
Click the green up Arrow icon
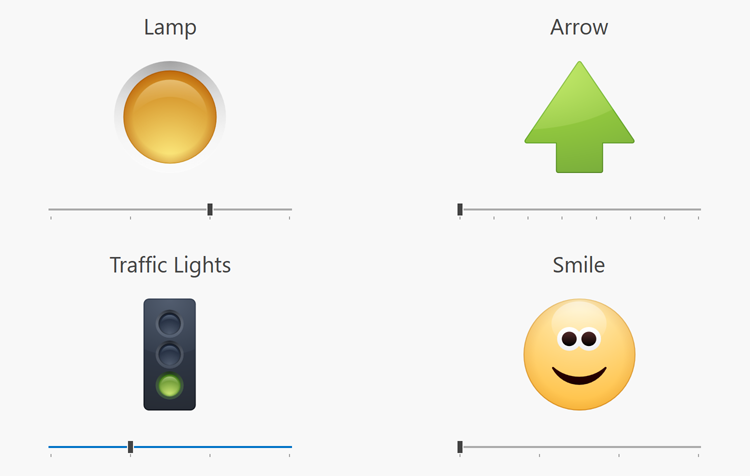(x=579, y=119)
